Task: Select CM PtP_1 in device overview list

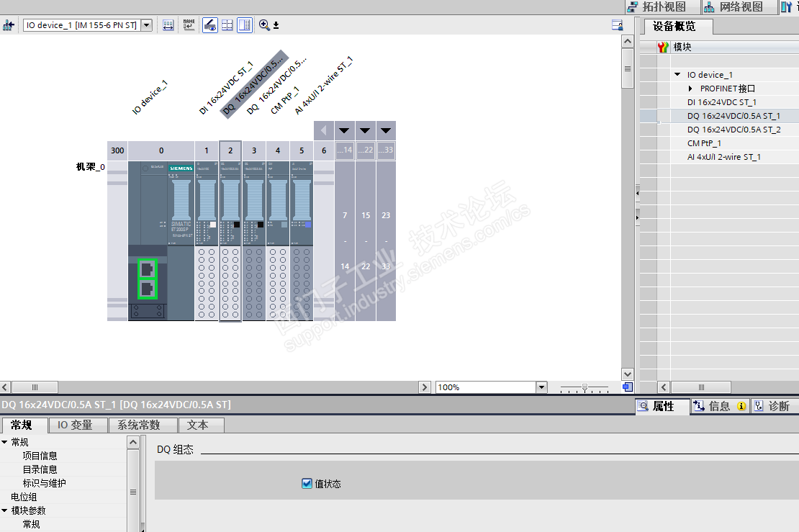Action: click(704, 143)
